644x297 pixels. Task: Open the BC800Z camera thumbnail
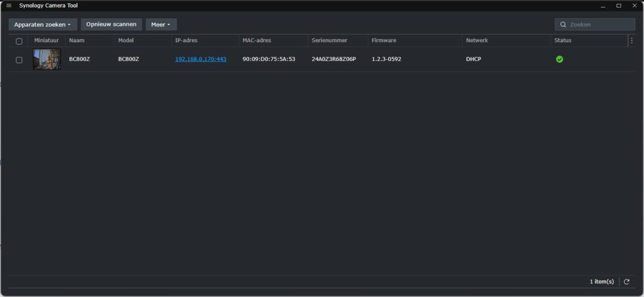(x=47, y=59)
